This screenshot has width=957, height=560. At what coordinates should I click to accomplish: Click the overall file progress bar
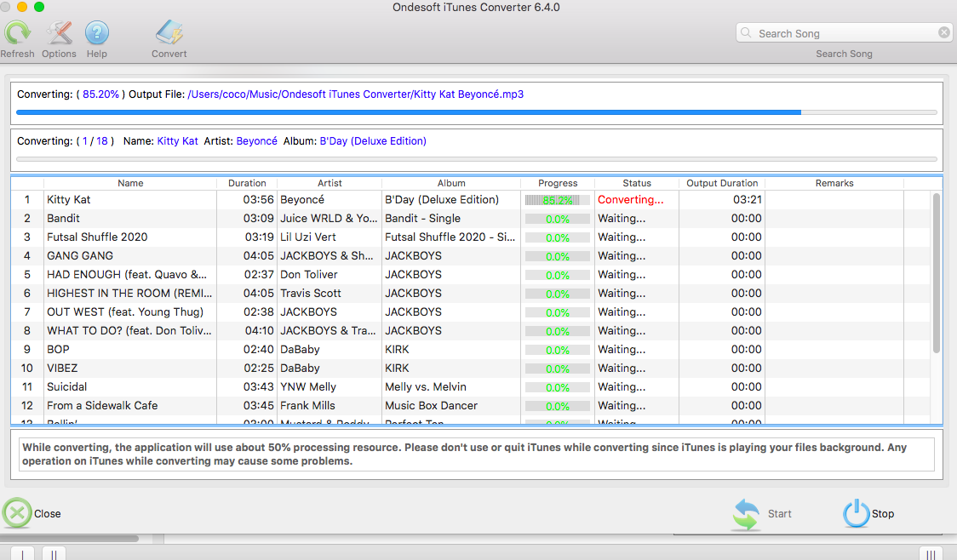click(477, 112)
